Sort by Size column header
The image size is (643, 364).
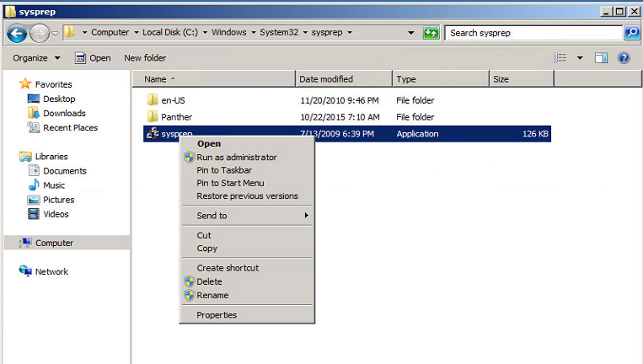tap(522, 78)
